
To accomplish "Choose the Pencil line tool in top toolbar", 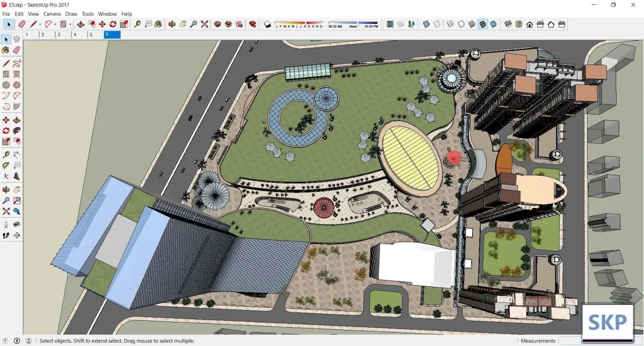I will click(x=33, y=24).
